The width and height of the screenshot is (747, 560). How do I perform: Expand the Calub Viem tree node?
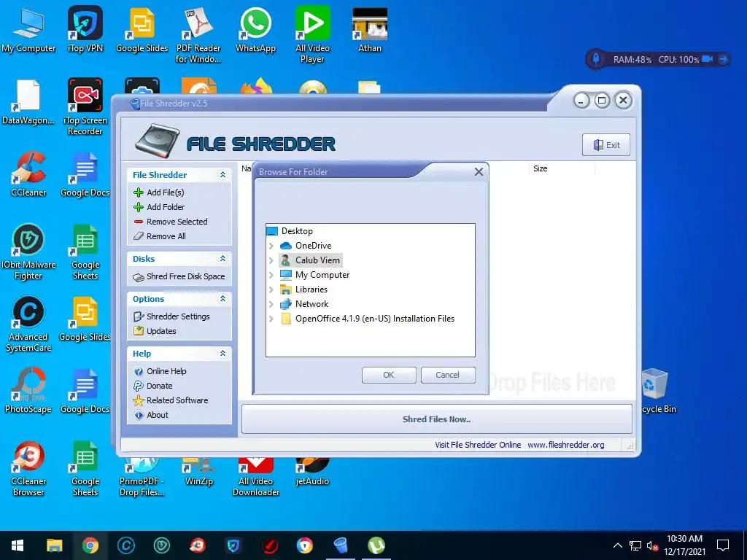(271, 260)
